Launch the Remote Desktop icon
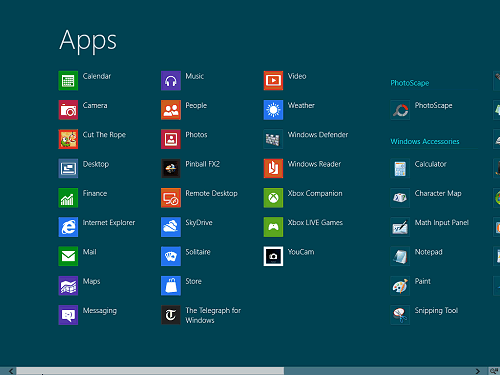Viewport: 500px width, 375px height. pyautogui.click(x=171, y=198)
